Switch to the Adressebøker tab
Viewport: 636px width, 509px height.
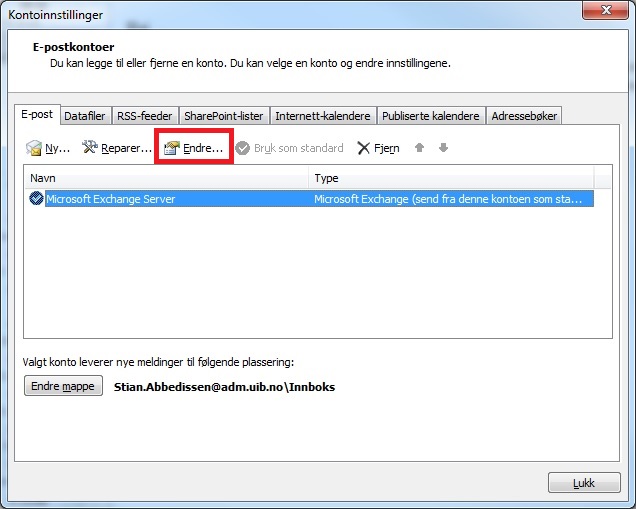pos(525,116)
